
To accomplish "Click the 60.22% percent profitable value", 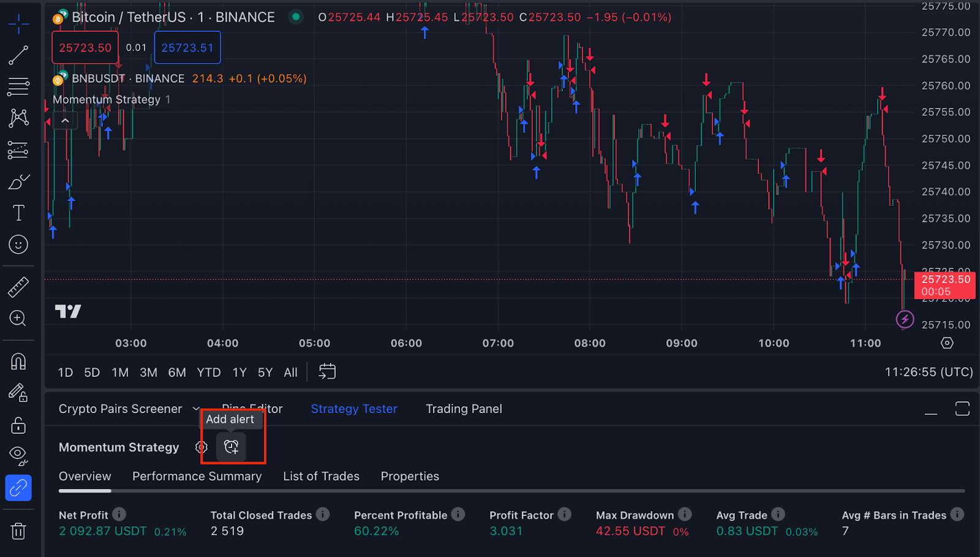I will point(377,531).
